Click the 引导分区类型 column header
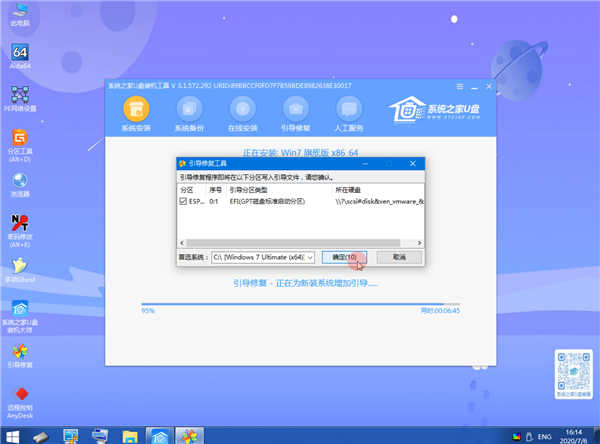600x444 pixels. pyautogui.click(x=248, y=190)
